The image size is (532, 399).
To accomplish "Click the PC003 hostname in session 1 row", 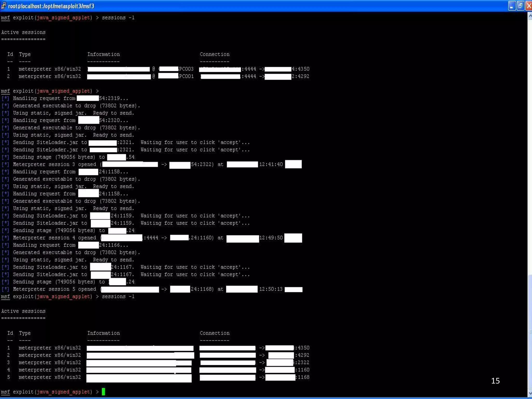I will tap(186, 69).
